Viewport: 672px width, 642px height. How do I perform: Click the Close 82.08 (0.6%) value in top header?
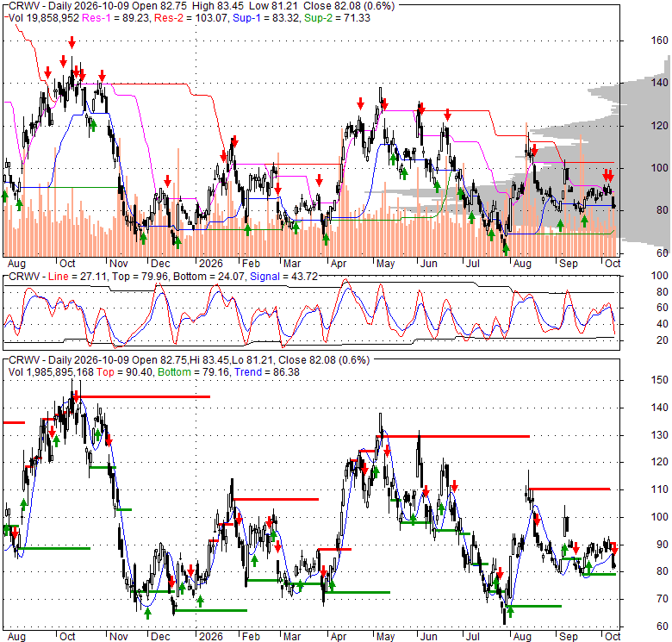coord(349,6)
